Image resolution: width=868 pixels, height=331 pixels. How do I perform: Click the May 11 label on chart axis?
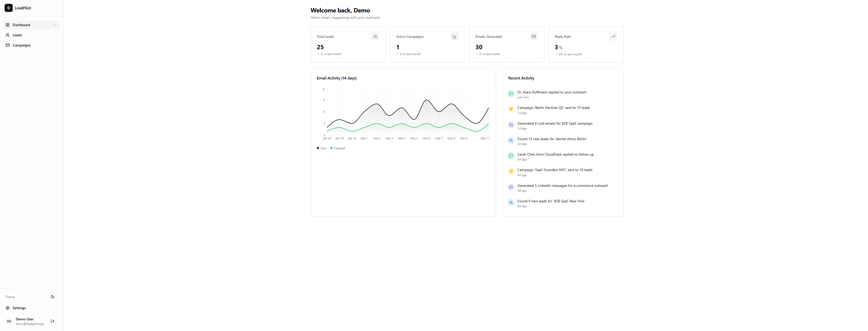(x=485, y=138)
